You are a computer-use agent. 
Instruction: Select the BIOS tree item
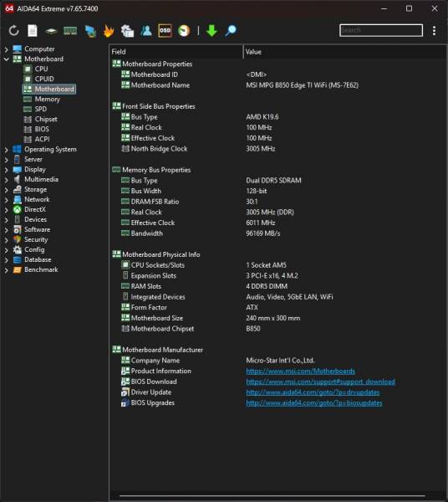tap(42, 129)
